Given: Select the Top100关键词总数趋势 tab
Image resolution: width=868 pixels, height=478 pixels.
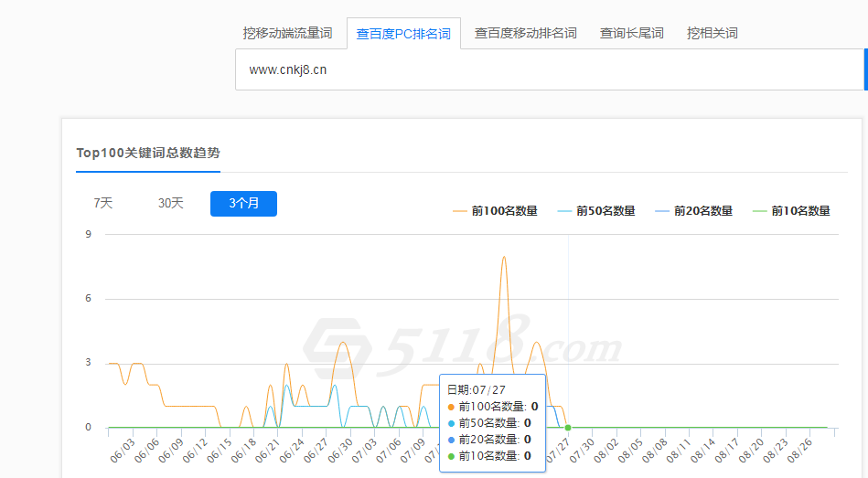Looking at the screenshot, I should (x=148, y=154).
